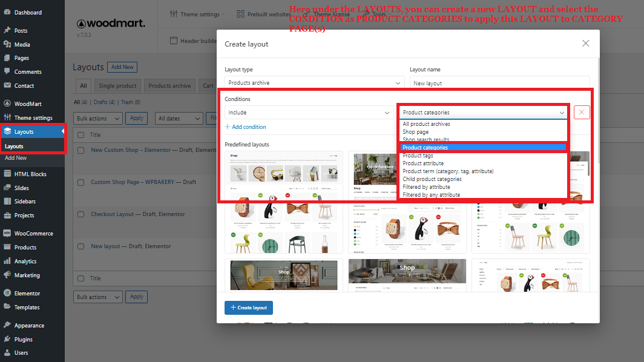This screenshot has width=644, height=362.
Task: Click the WooCommerce icon
Action: 7,233
